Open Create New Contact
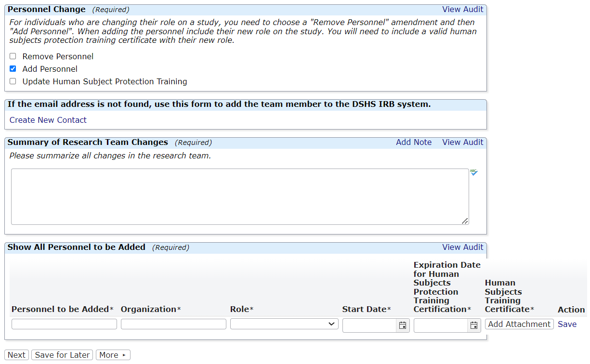The width and height of the screenshot is (590, 364). (x=48, y=120)
